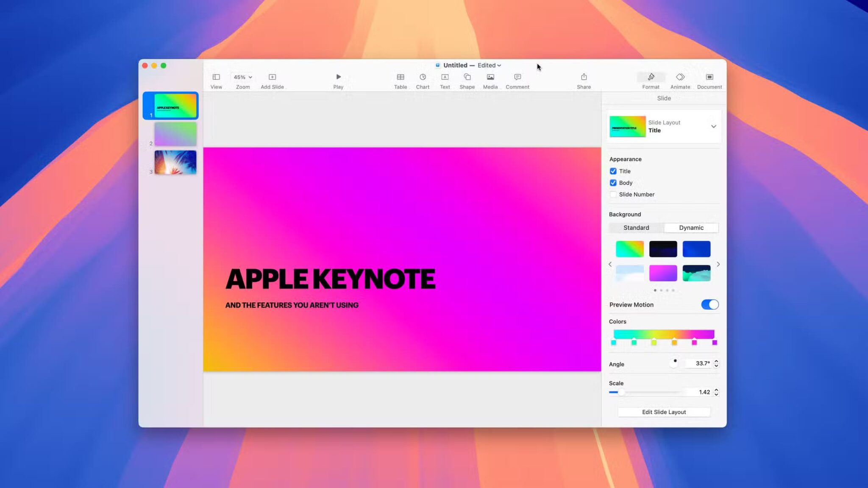Click the Edit Slide Layout button
Viewport: 868px width, 488px height.
pos(664,412)
